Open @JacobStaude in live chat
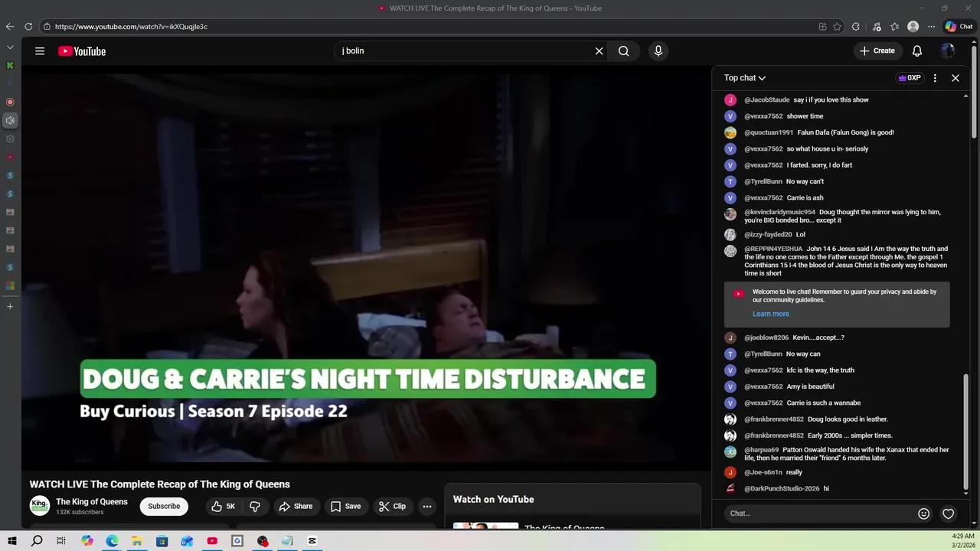The image size is (980, 551). click(766, 100)
